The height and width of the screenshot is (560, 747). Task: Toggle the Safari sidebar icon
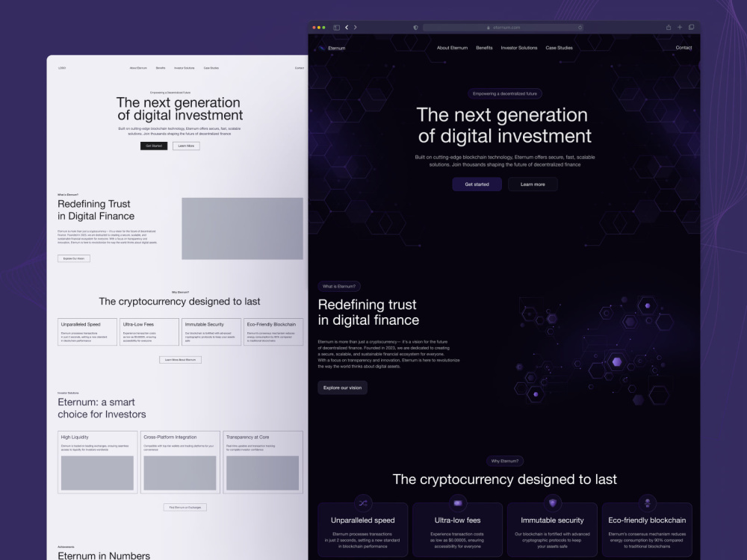336,28
